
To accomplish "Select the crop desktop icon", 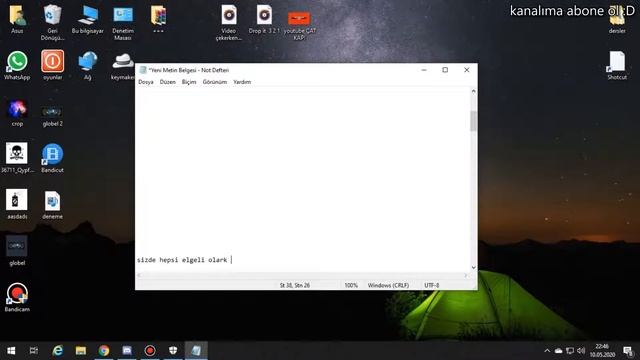I will coord(17,113).
